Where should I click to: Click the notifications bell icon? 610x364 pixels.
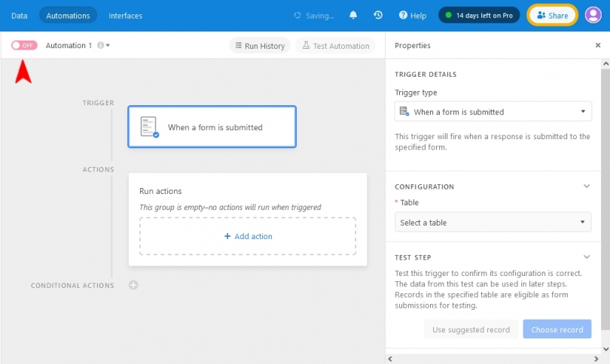point(353,15)
